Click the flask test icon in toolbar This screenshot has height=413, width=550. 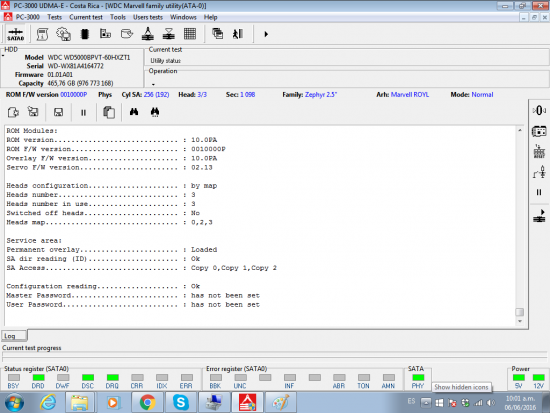pyautogui.click(x=148, y=34)
